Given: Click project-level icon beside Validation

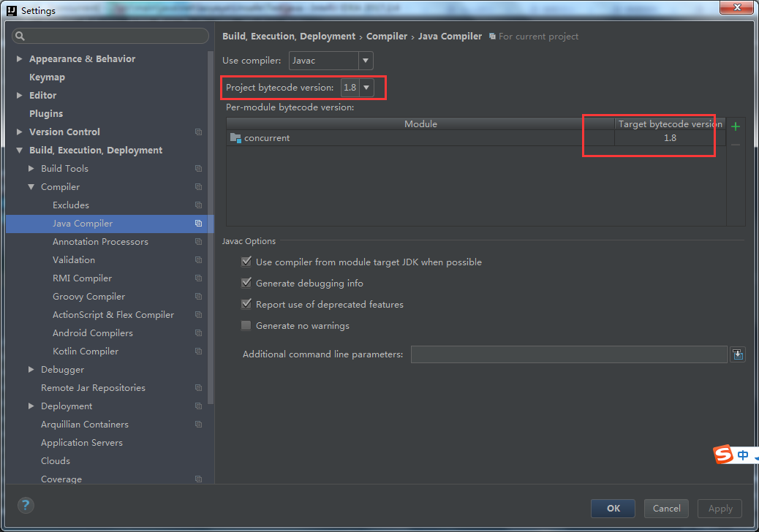Looking at the screenshot, I should 198,260.
